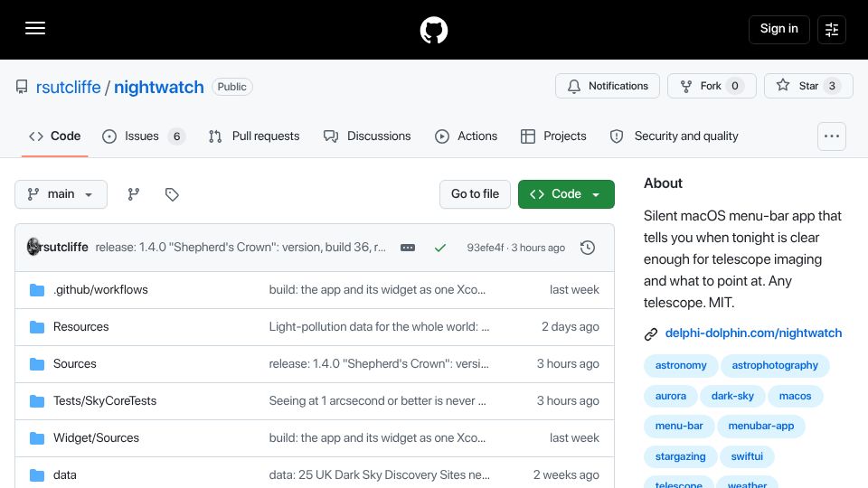Select the astronomy topic tag

pos(681,366)
